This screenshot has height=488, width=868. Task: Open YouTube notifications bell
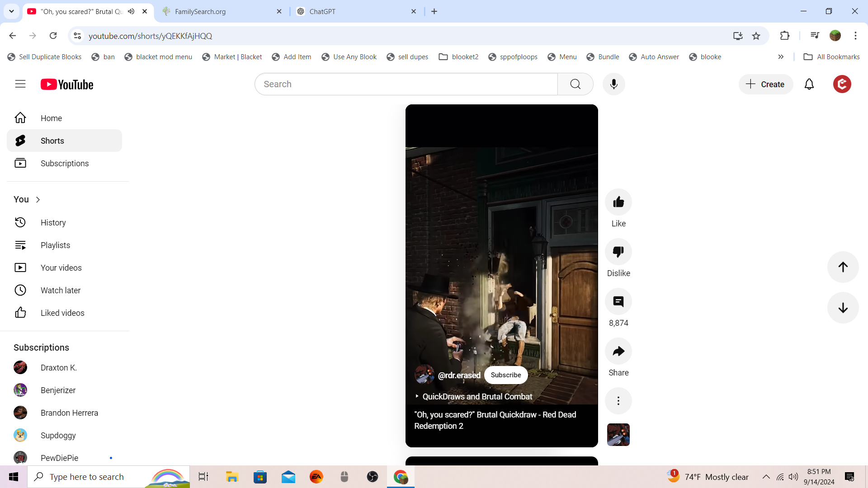coord(809,84)
